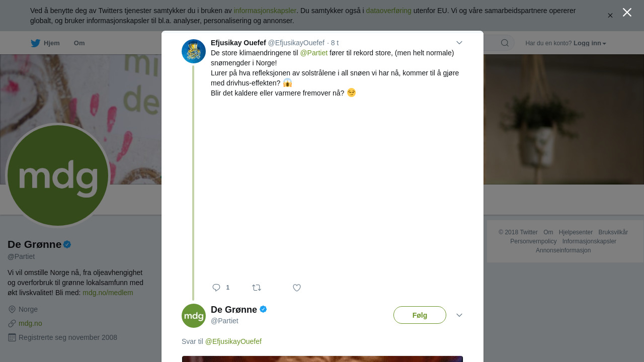This screenshot has width=644, height=362.
Task: Like the tweet with heart icon
Action: (x=297, y=288)
